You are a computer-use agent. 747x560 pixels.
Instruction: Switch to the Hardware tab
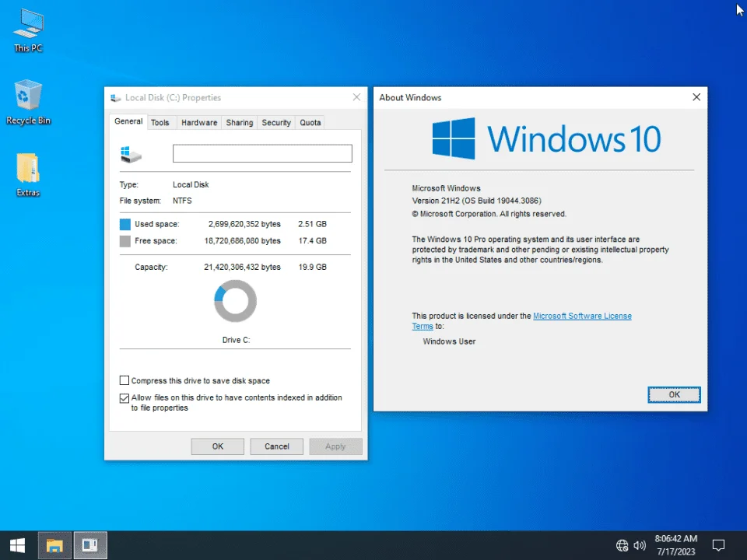199,122
